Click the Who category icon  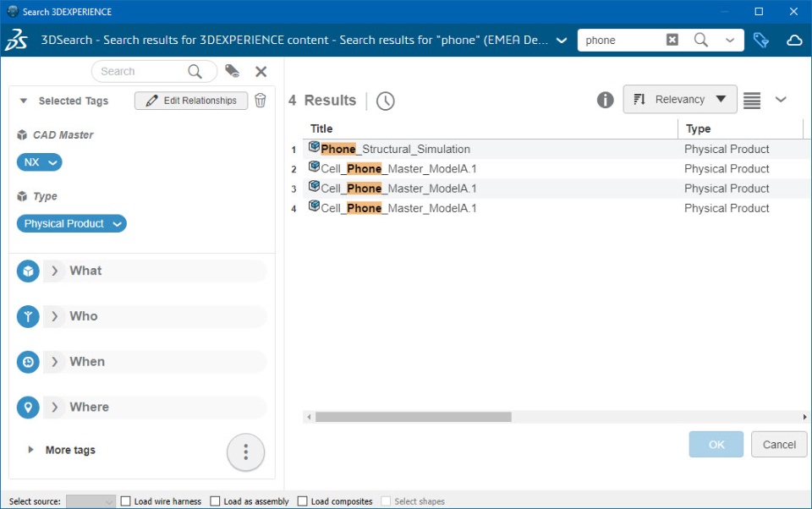28,316
